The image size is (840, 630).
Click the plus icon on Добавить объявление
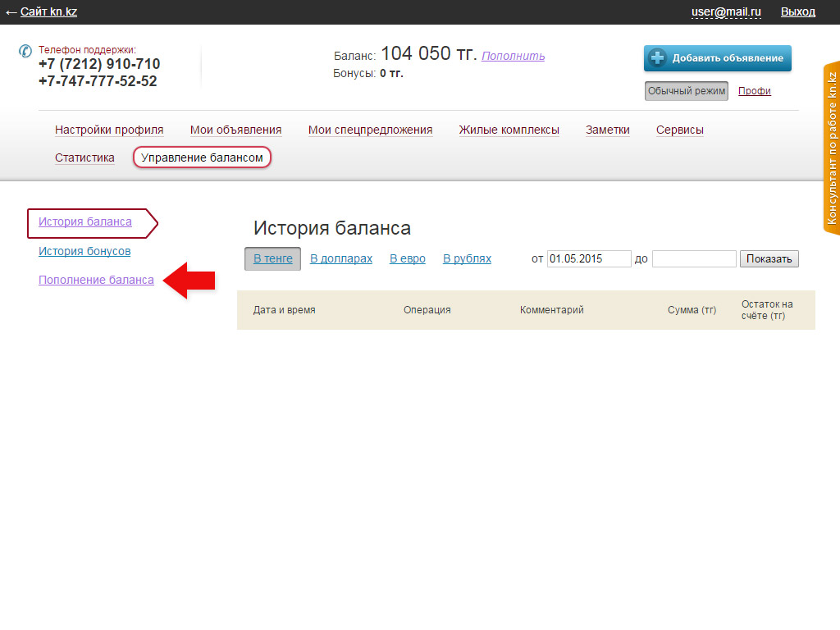658,58
